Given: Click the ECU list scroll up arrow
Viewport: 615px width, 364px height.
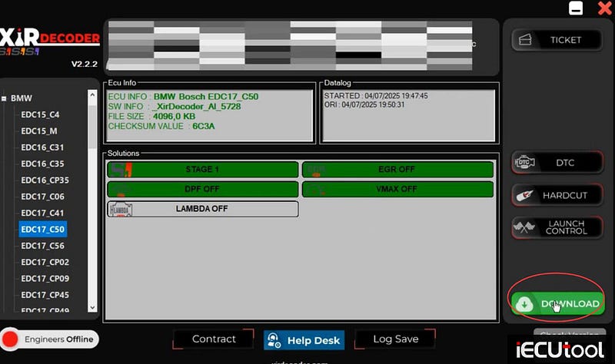Looking at the screenshot, I should click(x=92, y=94).
